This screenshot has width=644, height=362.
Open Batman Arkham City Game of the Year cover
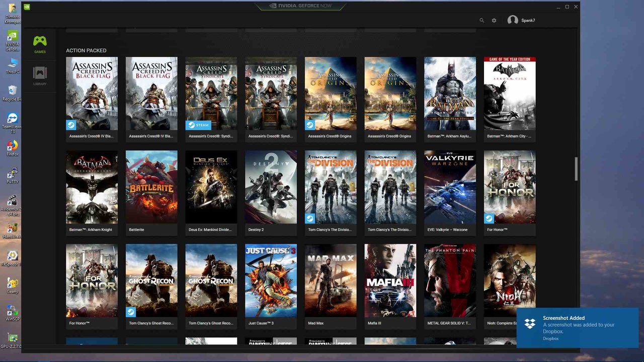point(510,94)
